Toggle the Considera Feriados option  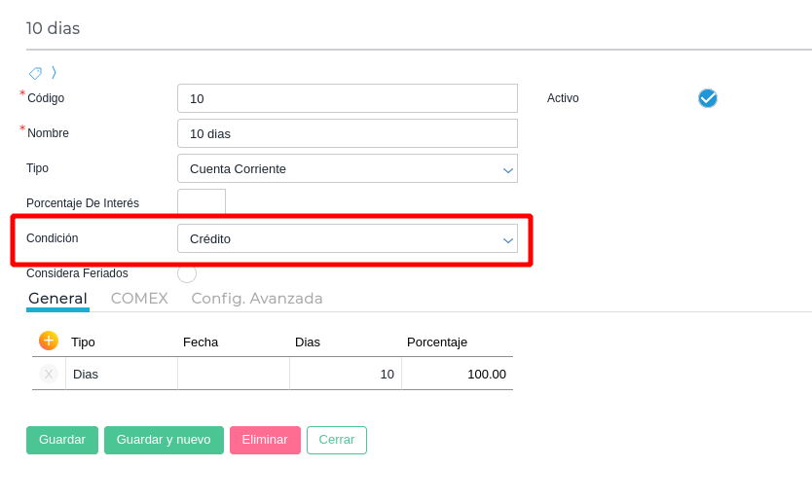pos(187,273)
